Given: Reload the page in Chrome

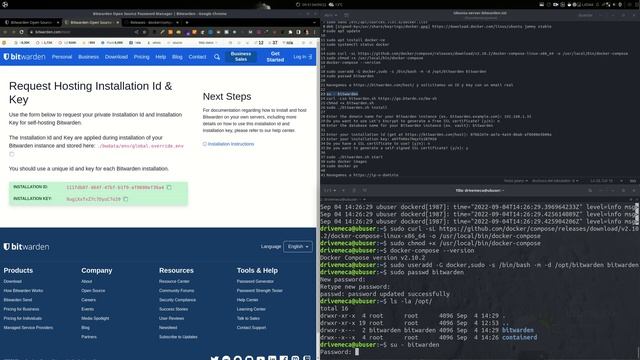Looking at the screenshot, I should (21, 32).
